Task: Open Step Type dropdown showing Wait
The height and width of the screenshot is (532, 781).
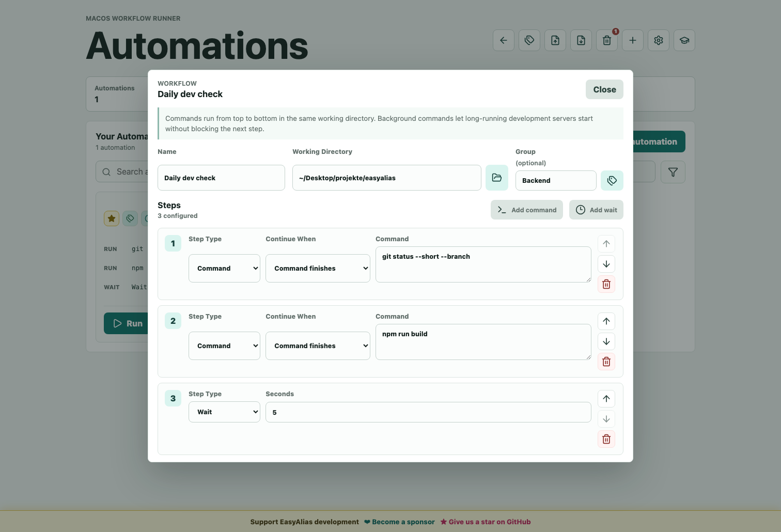Action: [224, 412]
